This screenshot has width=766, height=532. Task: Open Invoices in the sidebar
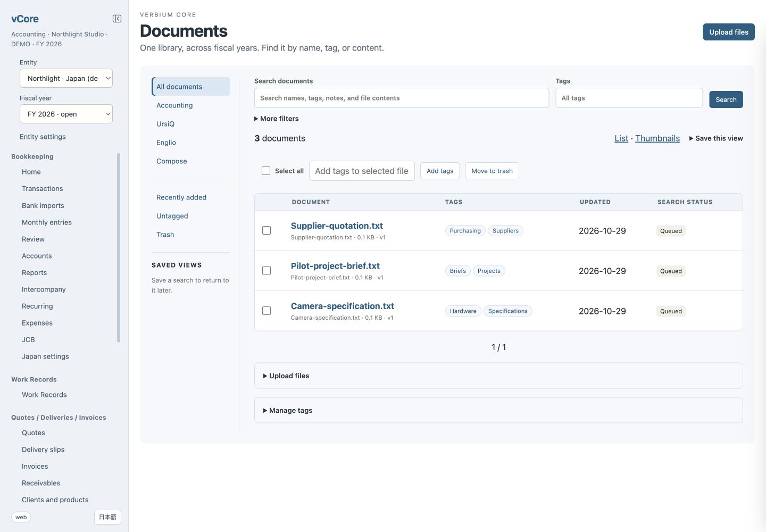click(35, 467)
